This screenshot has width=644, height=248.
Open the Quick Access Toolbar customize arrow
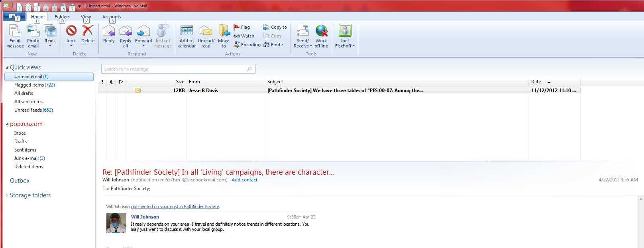(80, 6)
